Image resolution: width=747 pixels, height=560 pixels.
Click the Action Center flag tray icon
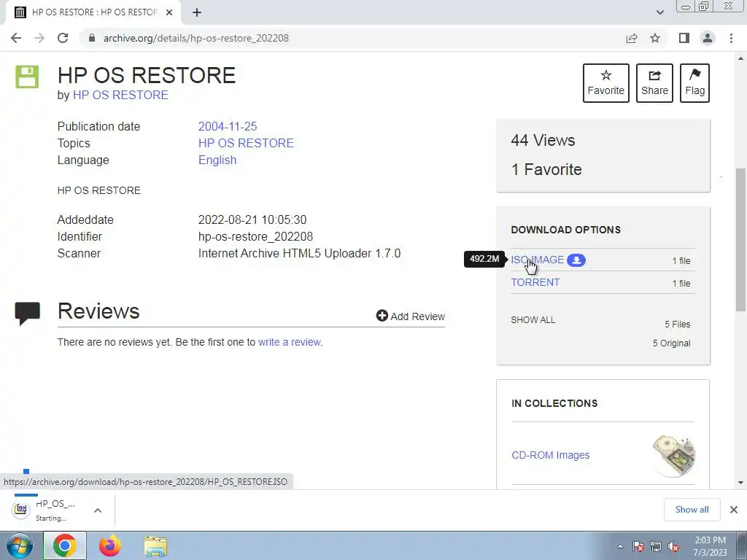tap(638, 546)
